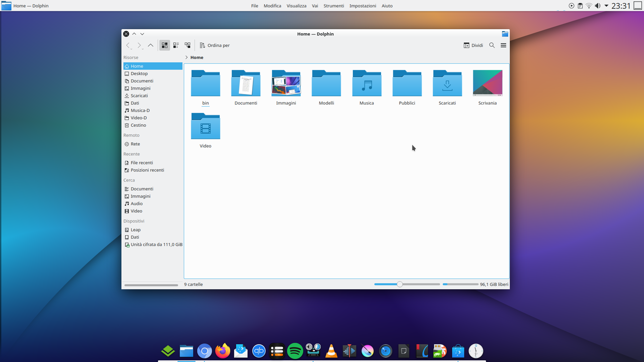Keep Dolphin window above others

[x=134, y=34]
